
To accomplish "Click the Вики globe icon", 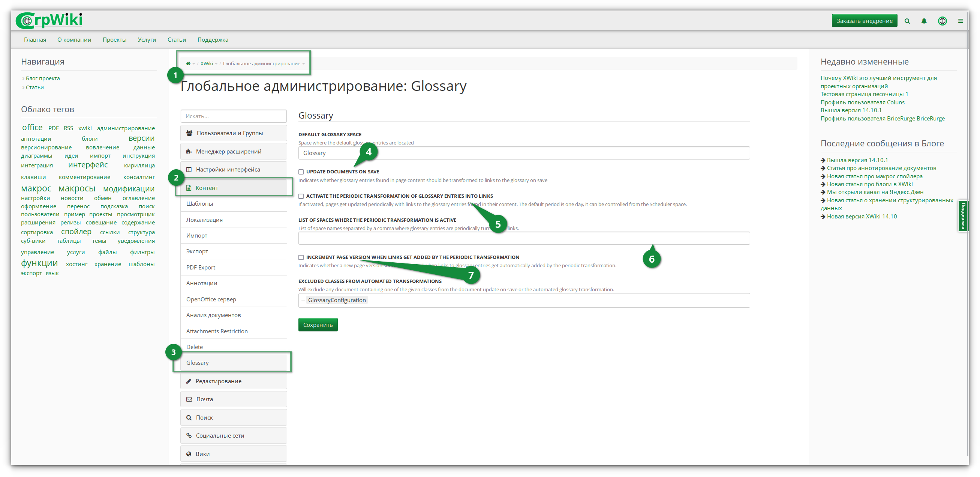I will coord(189,454).
